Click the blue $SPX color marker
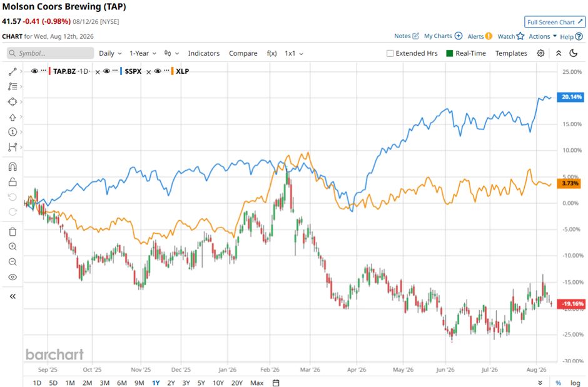 coord(121,71)
